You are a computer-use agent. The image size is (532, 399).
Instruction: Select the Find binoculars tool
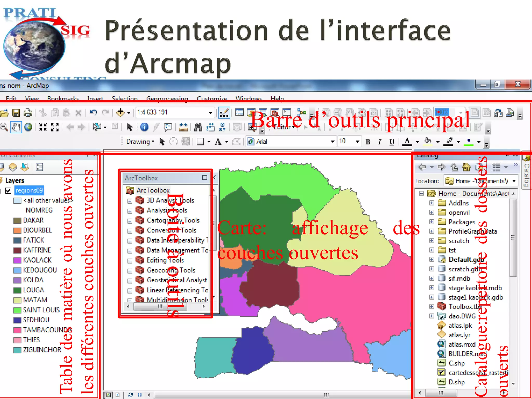198,127
